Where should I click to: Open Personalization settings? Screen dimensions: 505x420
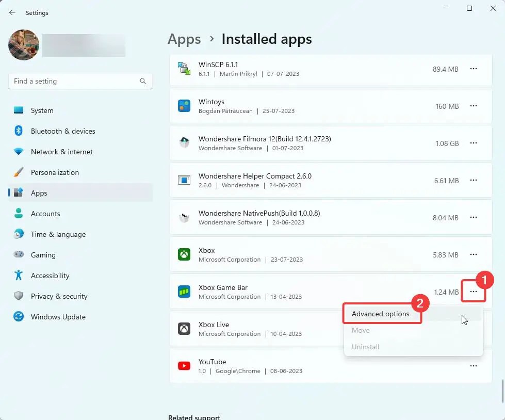pos(80,172)
